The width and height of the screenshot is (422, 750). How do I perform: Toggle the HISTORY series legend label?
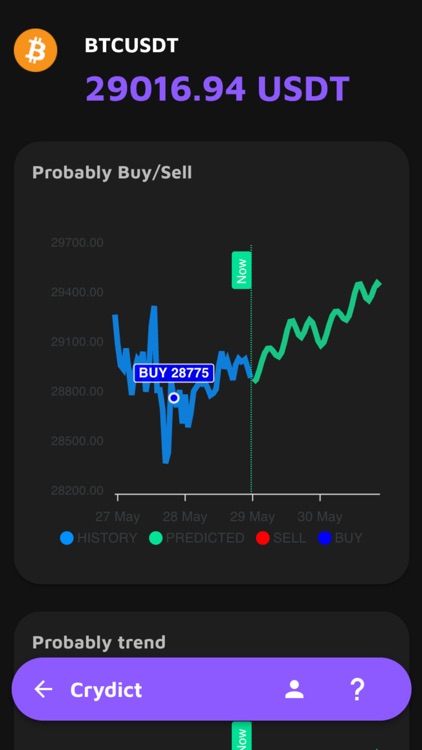tap(107, 538)
